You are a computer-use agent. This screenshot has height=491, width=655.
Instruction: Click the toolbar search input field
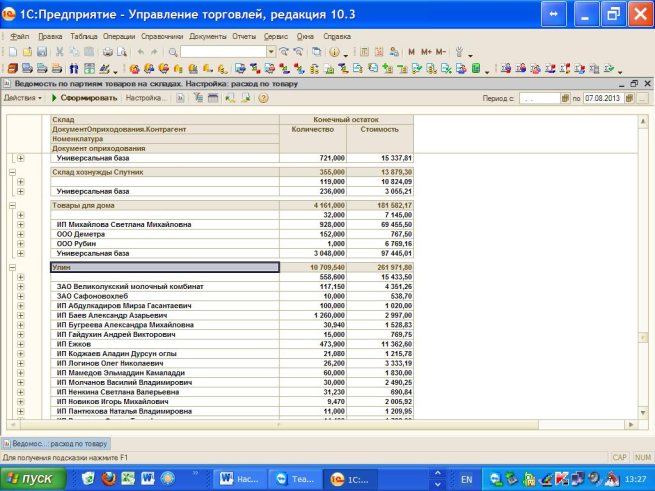coord(223,52)
